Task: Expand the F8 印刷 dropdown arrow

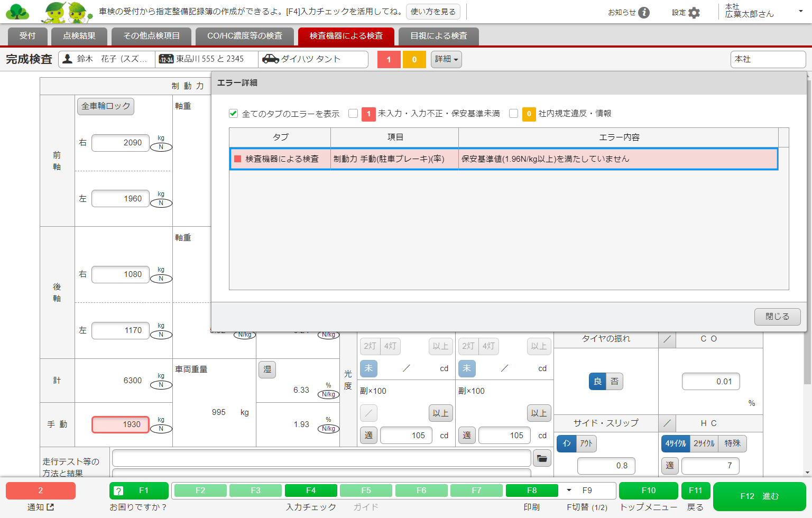Action: 570,491
